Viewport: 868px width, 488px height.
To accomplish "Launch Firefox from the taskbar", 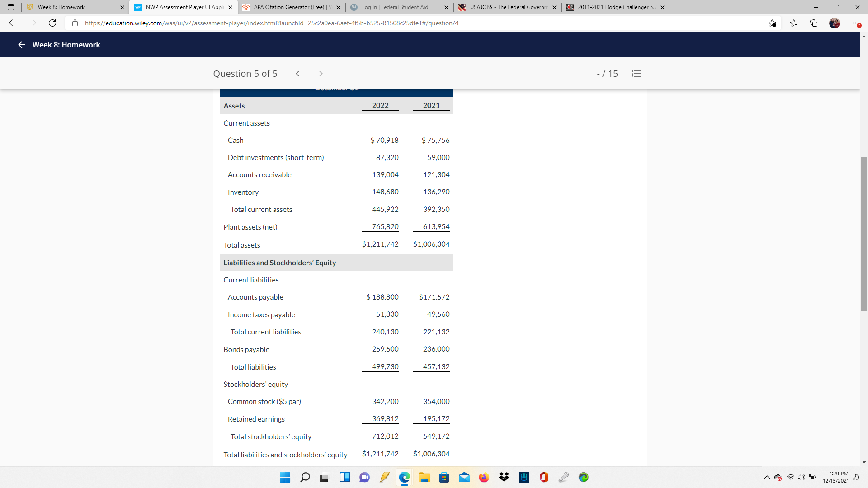I will point(484,477).
